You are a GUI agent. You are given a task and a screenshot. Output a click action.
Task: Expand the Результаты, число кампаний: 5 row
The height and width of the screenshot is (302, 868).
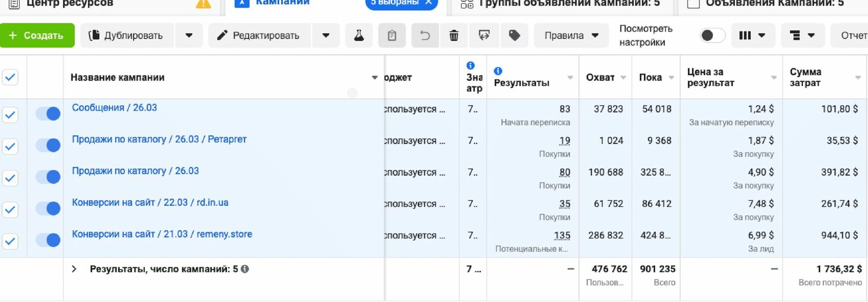pyautogui.click(x=74, y=269)
